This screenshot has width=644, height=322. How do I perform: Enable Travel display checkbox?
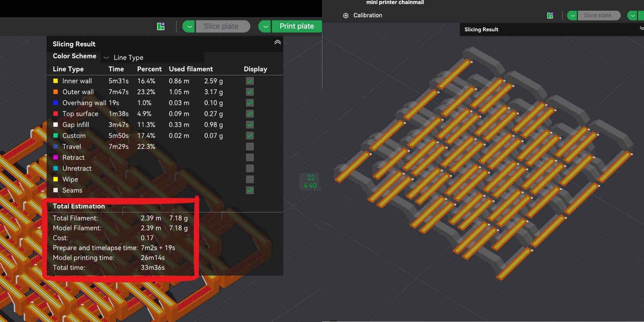(x=250, y=147)
